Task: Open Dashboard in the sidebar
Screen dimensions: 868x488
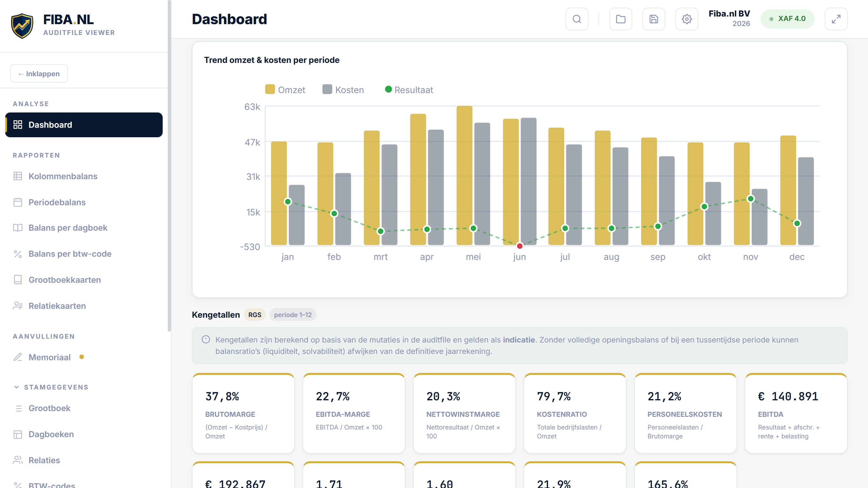Action: [84, 125]
